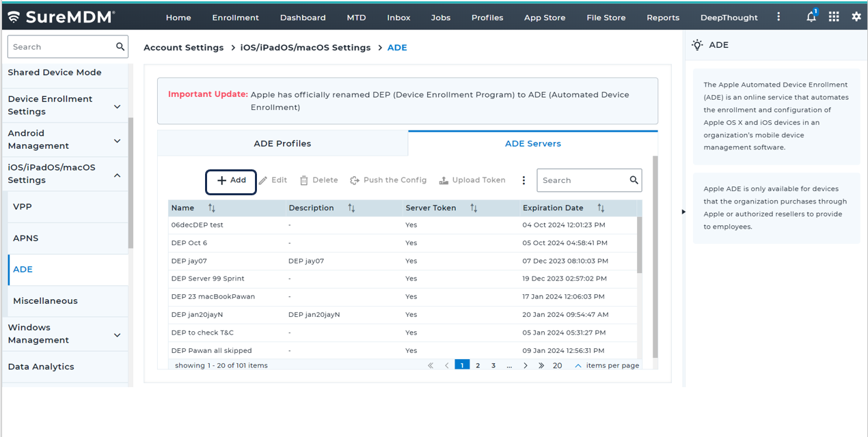Sort by the Server Token column
868x437 pixels.
[474, 208]
